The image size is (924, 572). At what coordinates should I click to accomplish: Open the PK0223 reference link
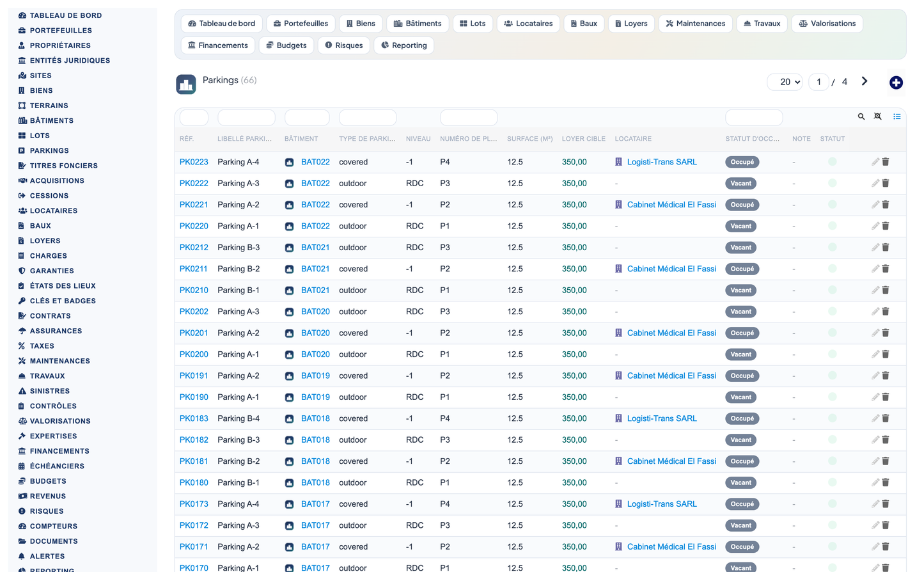(x=194, y=162)
